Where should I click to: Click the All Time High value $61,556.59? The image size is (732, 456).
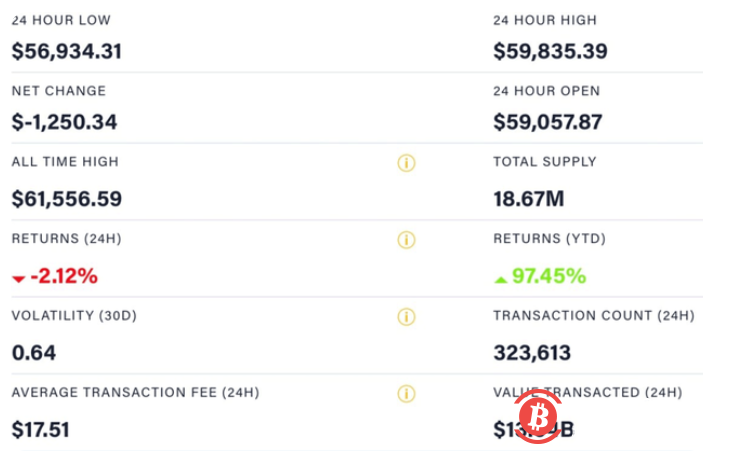pyautogui.click(x=66, y=198)
